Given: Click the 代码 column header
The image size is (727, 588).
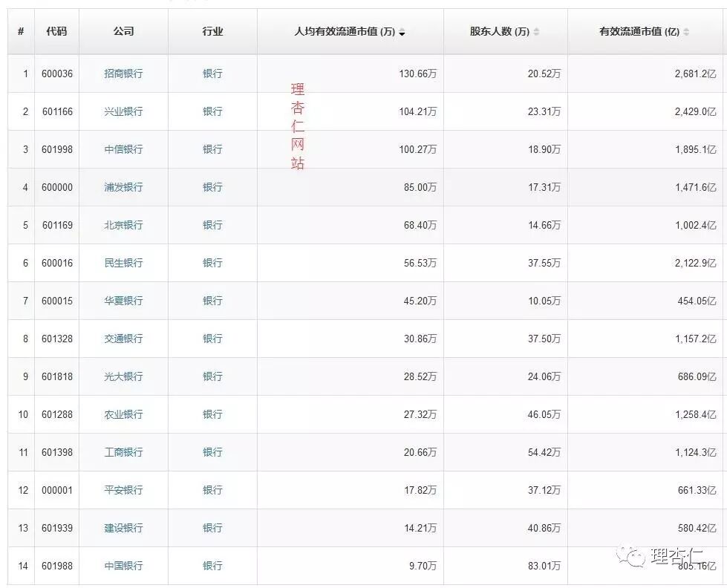Looking at the screenshot, I should click(56, 31).
